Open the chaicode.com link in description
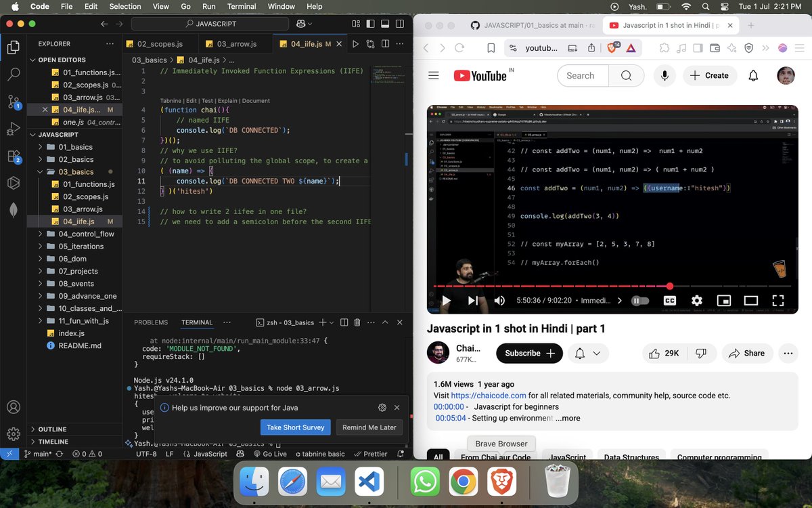The image size is (812, 508). click(x=489, y=396)
